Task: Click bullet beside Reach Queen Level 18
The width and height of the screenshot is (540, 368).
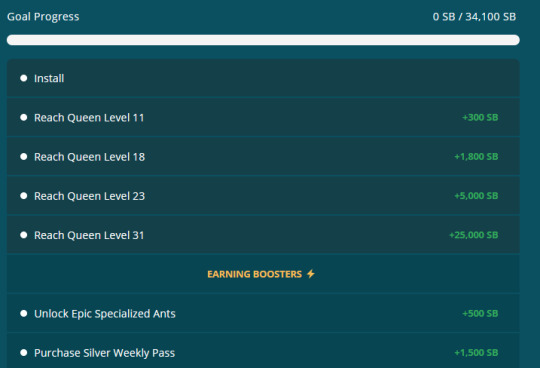Action: point(24,157)
